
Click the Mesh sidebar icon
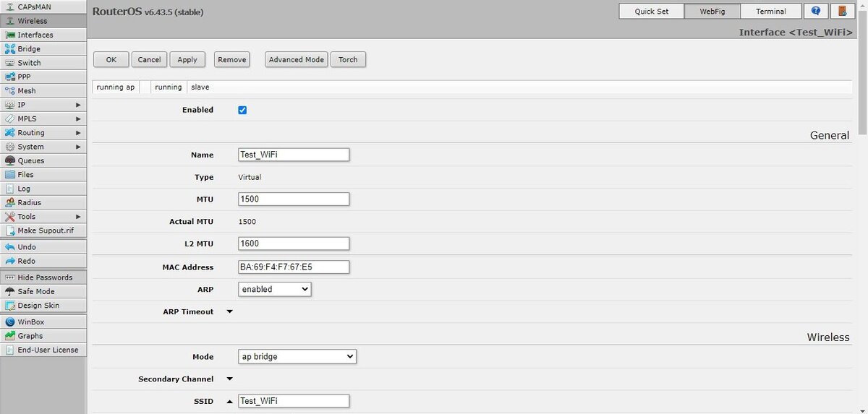[x=10, y=91]
